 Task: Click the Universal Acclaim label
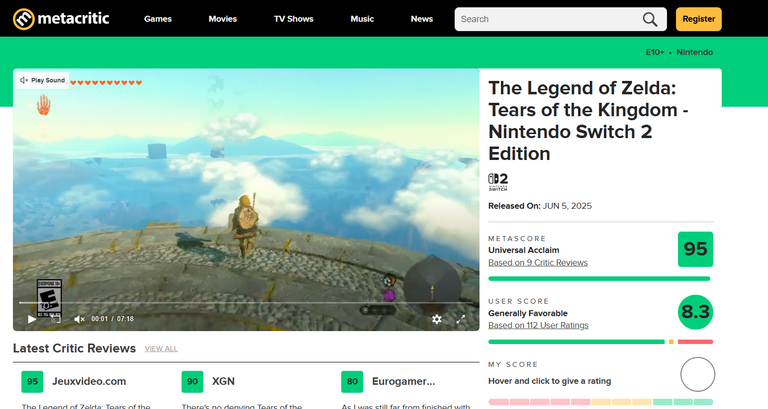(524, 250)
